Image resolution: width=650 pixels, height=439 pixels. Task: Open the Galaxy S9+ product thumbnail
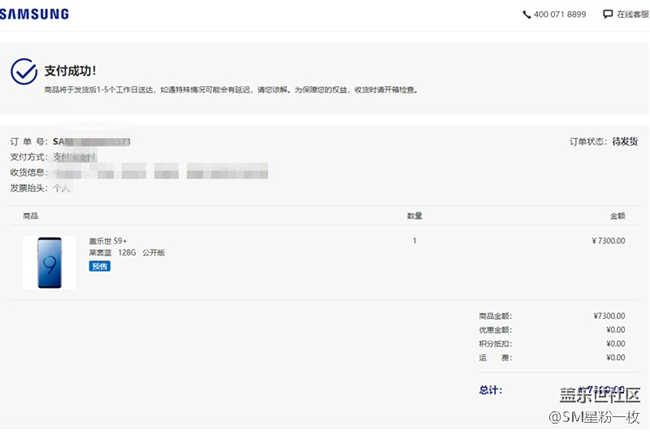point(49,262)
